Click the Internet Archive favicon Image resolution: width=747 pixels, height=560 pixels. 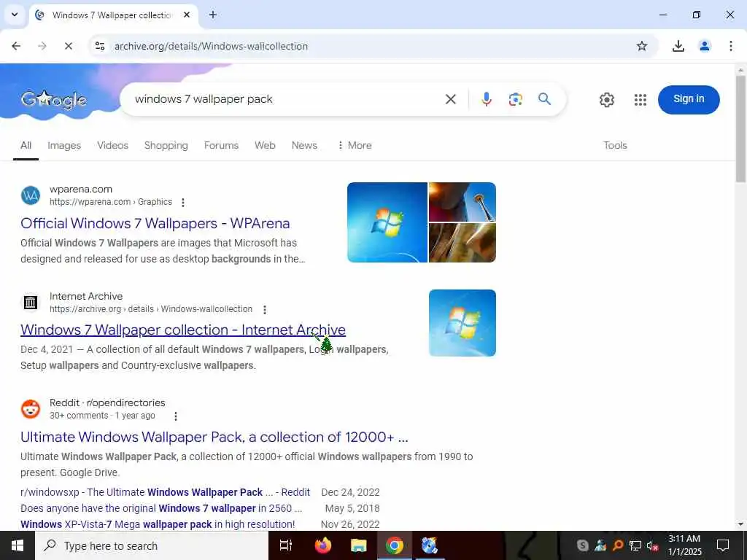coord(31,303)
